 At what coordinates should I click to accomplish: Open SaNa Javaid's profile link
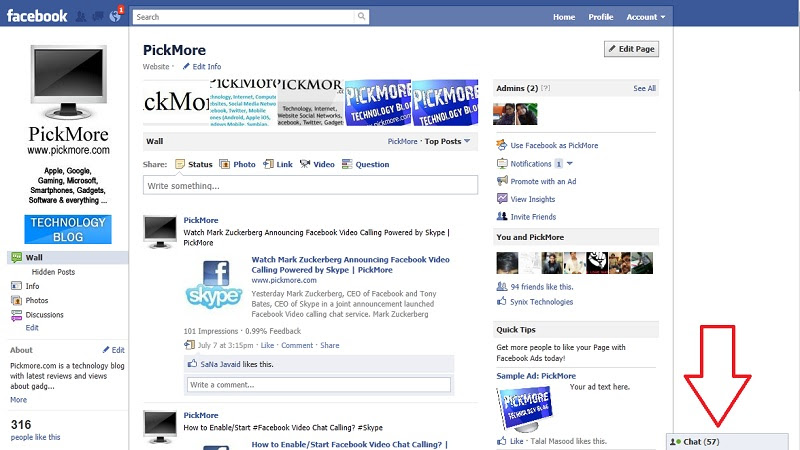pyautogui.click(x=220, y=364)
